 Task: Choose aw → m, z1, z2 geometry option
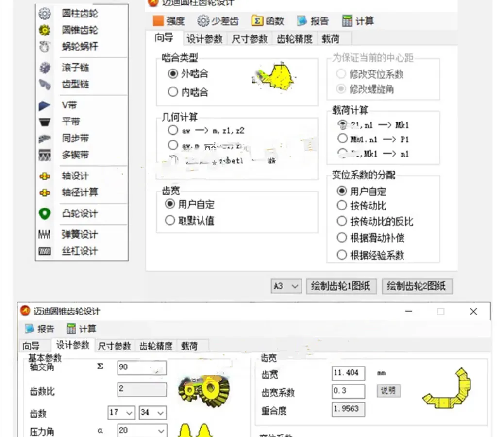pos(173,130)
